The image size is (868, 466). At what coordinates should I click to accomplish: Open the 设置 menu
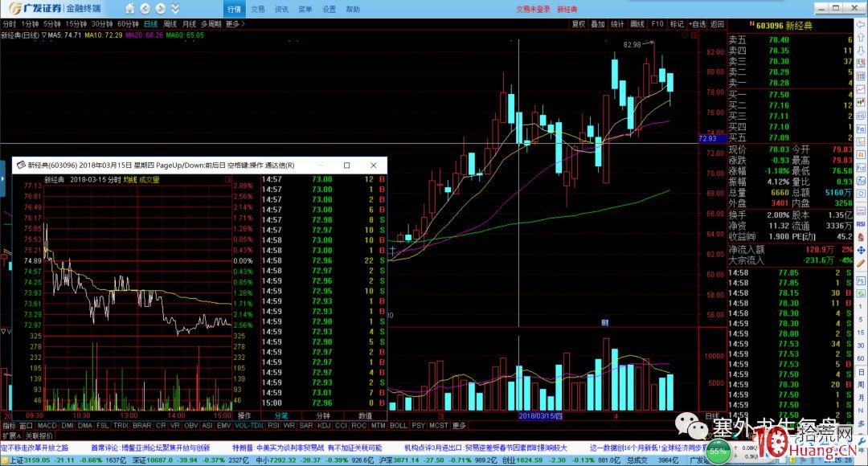click(x=330, y=9)
